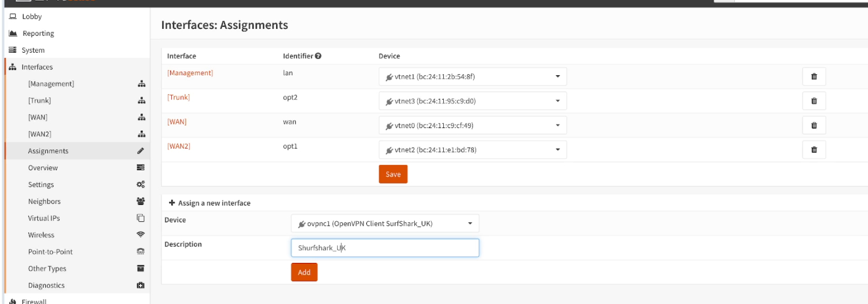Screen dimensions: 868x304
Task: Open device dropdown for Trunk (vtnet3)
Action: (473, 101)
